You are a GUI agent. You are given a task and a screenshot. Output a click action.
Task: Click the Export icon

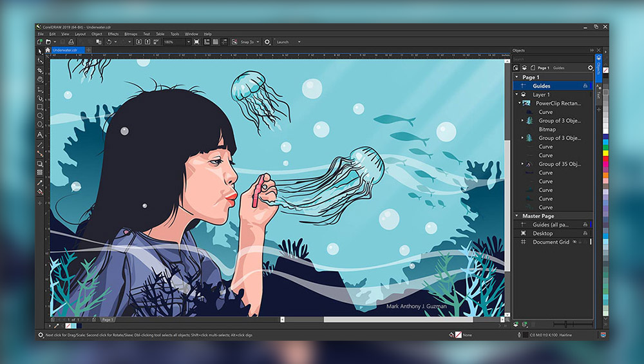coord(147,42)
